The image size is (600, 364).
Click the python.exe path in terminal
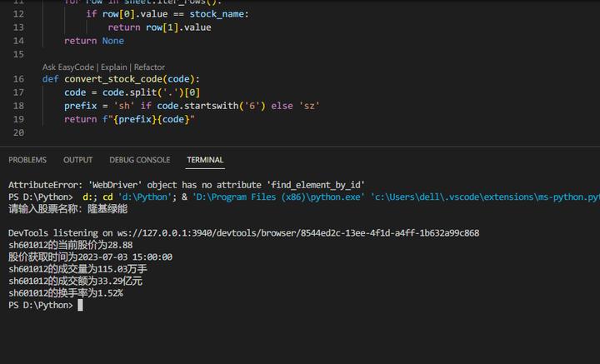coord(278,197)
